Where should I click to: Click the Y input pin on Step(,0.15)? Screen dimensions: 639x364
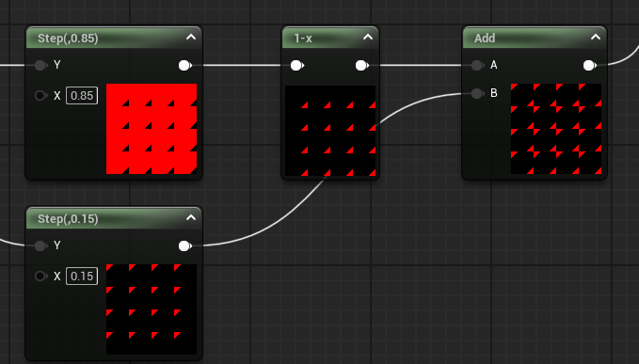(x=40, y=245)
